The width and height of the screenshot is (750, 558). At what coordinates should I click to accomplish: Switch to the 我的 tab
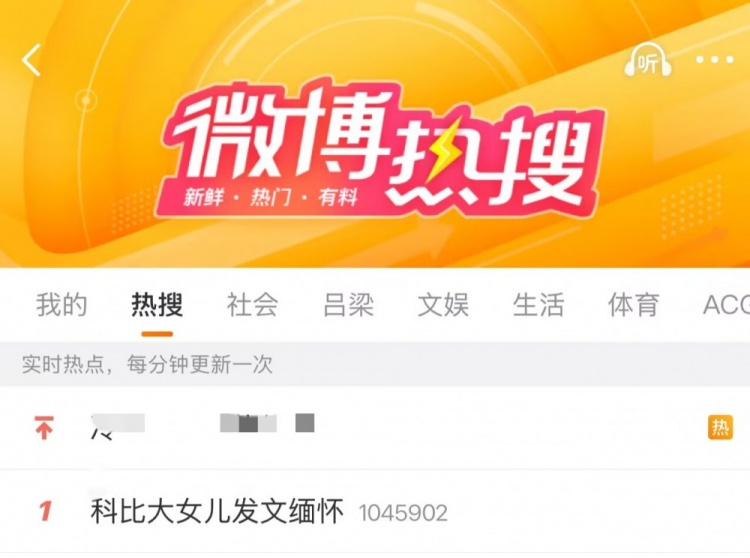(62, 305)
